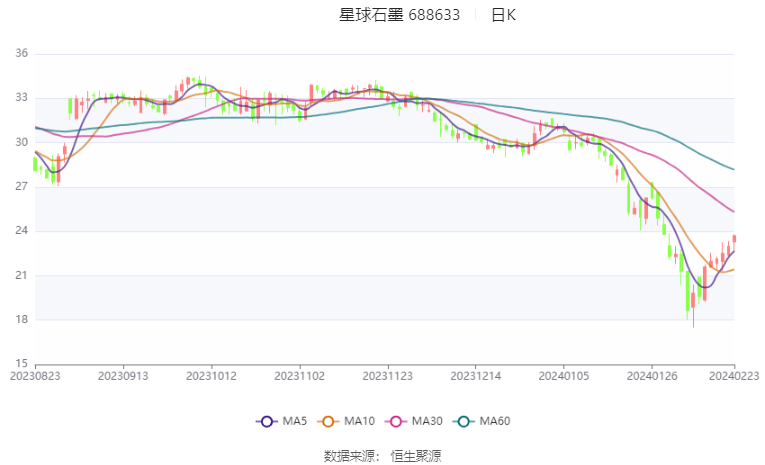This screenshot has height=465, width=765.
Task: Toggle the MA10 orange legend icon
Action: [328, 422]
